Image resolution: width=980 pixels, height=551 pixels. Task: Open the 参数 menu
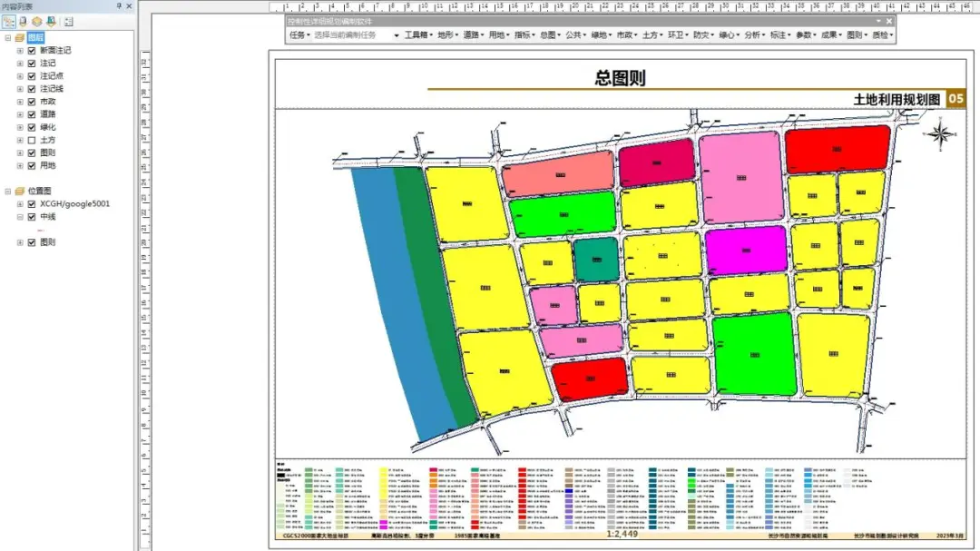[807, 35]
